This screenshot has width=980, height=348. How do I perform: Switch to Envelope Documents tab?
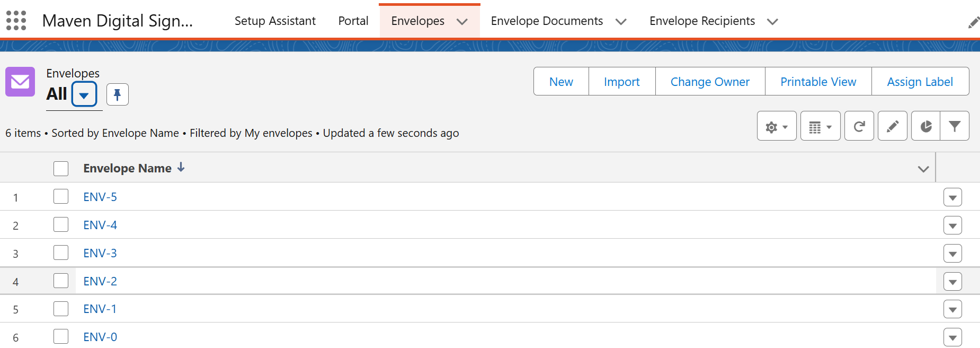point(547,21)
